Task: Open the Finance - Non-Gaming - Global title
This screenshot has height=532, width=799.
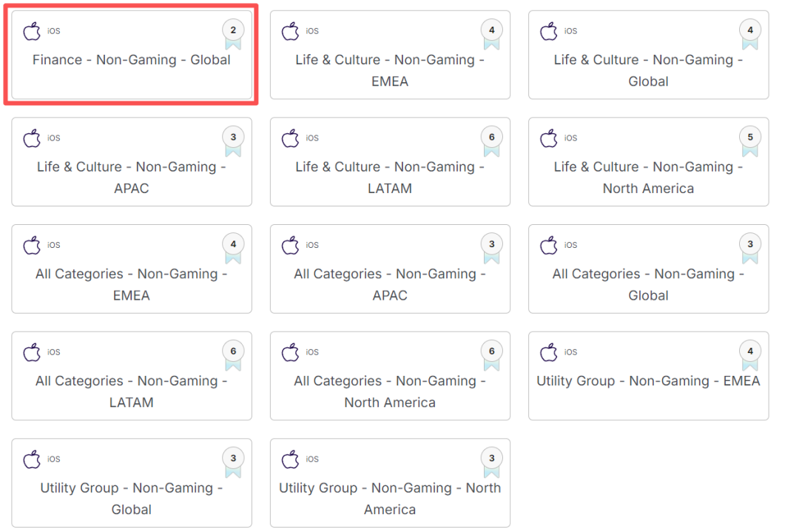Action: [132, 60]
